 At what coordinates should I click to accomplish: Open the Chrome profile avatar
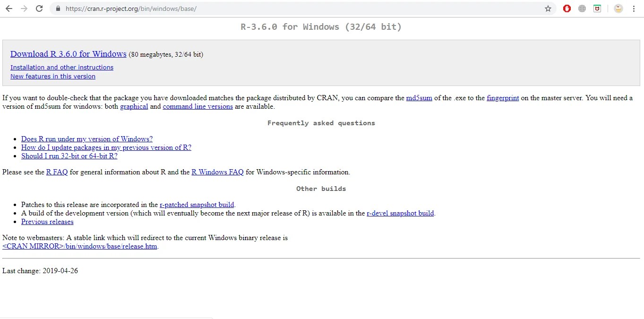618,9
